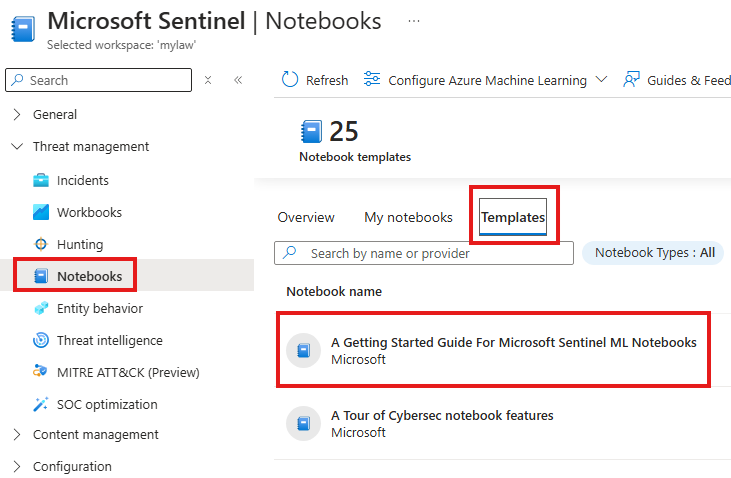Expand the Configuration section

[17, 466]
